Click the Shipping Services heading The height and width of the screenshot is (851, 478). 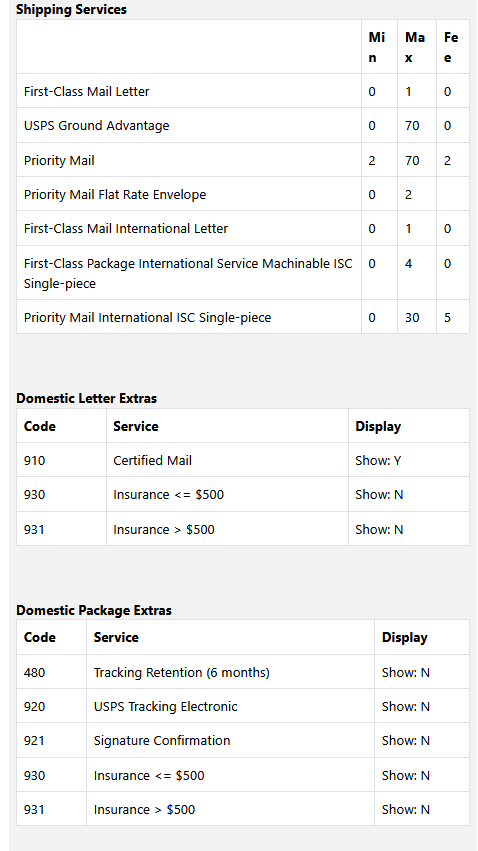click(x=71, y=9)
